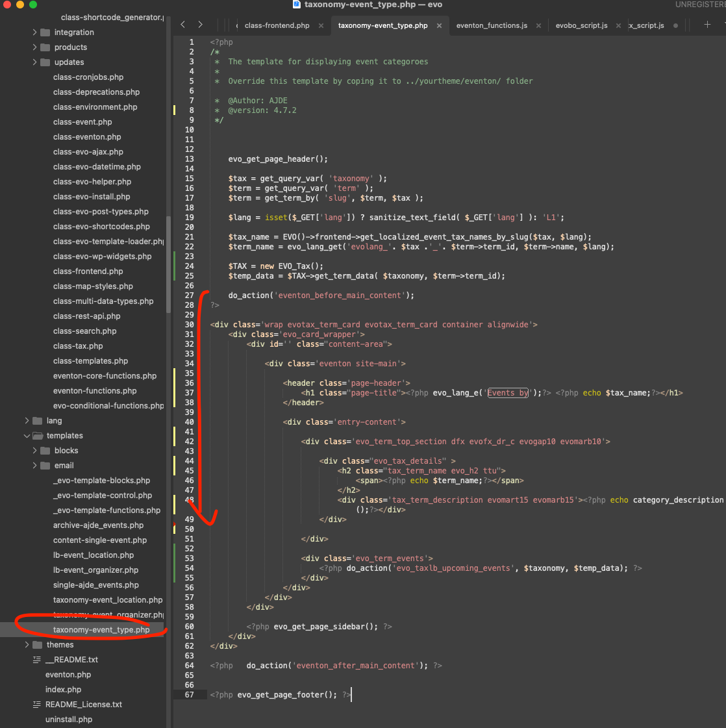Click the sidebar vertical scrollbar

pyautogui.click(x=168, y=265)
